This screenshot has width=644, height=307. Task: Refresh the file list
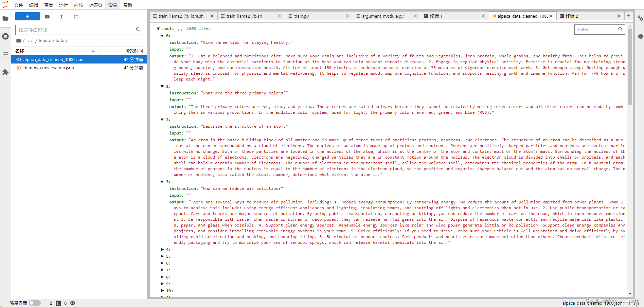[x=76, y=16]
